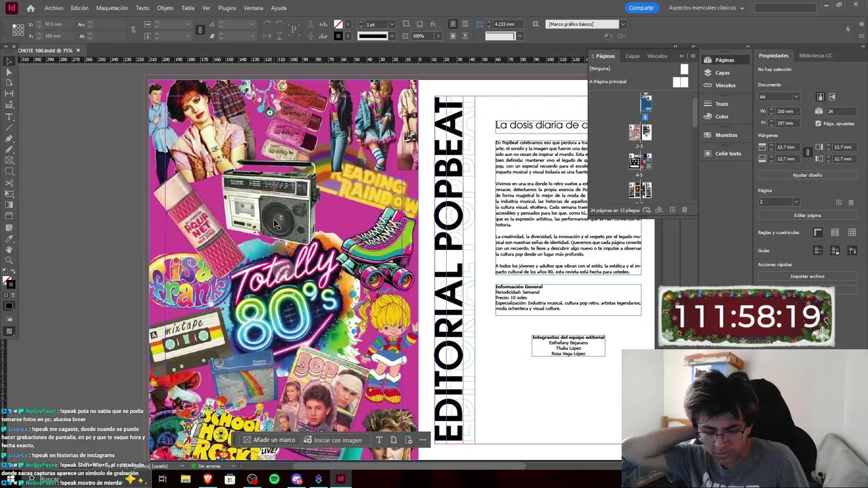Select the Hand tool
The width and height of the screenshot is (868, 488).
coord(9,249)
